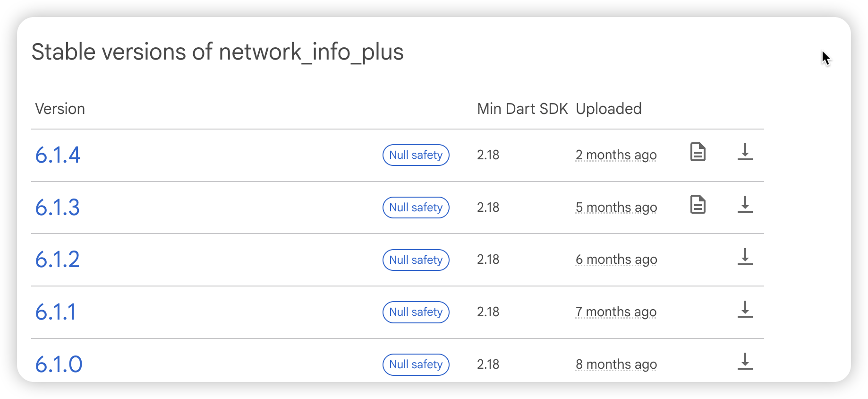Image resolution: width=868 pixels, height=399 pixels.
Task: Download archive of version 6.1.4
Action: click(745, 152)
